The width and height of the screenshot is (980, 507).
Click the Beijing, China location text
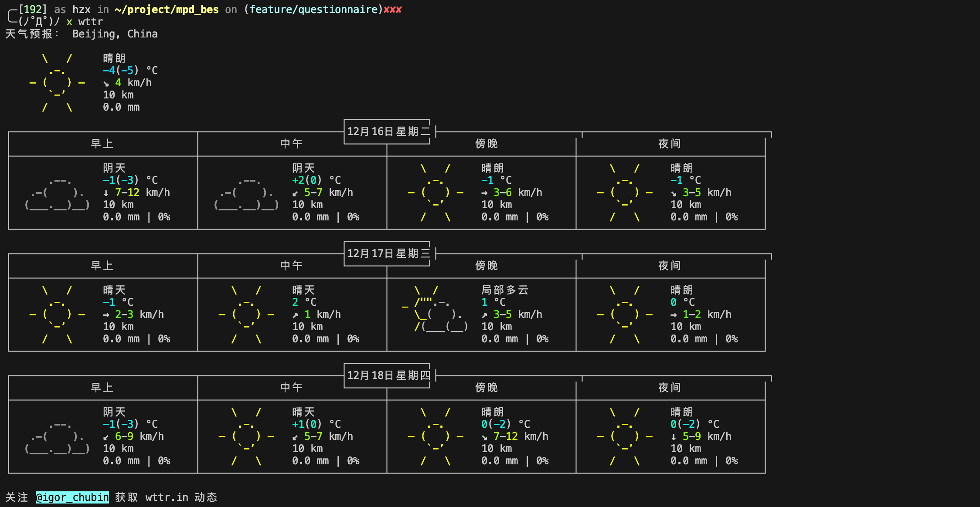tap(115, 34)
